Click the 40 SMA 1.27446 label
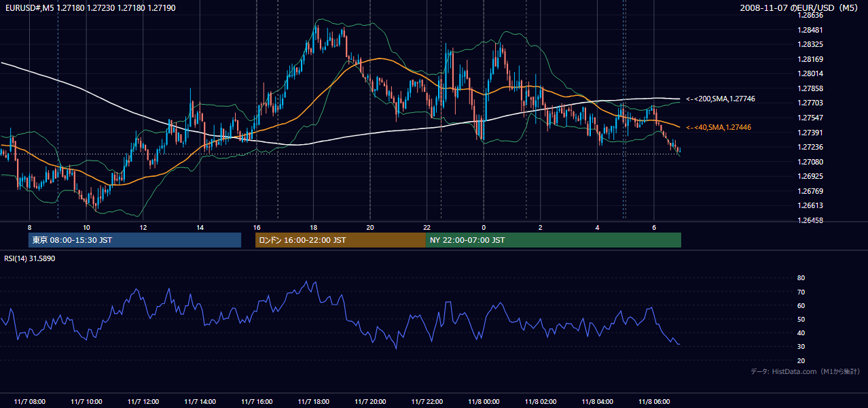The height and width of the screenshot is (408, 868). (x=719, y=127)
